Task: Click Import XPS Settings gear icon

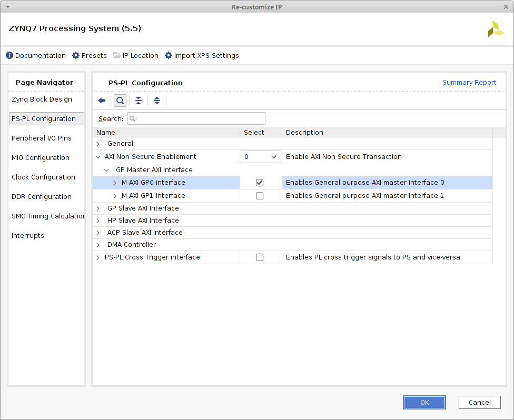Action: pos(169,56)
